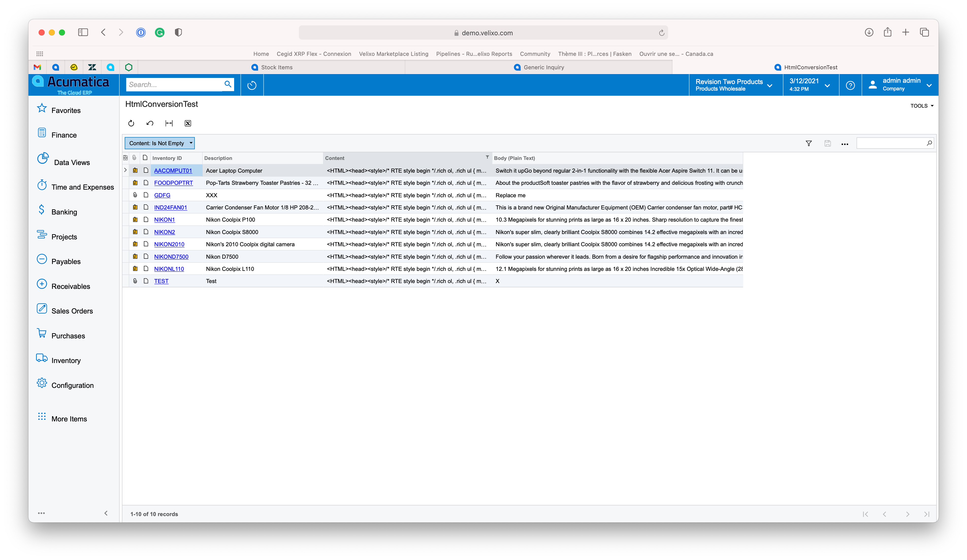The image size is (967, 560).
Task: Open Projects module in sidebar
Action: [x=64, y=237]
